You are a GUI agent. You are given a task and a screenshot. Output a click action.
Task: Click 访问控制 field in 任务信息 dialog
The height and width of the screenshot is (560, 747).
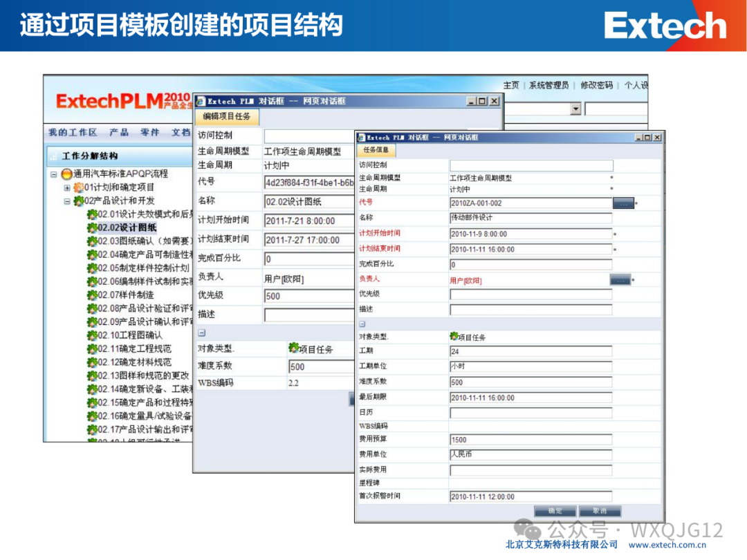(x=531, y=165)
